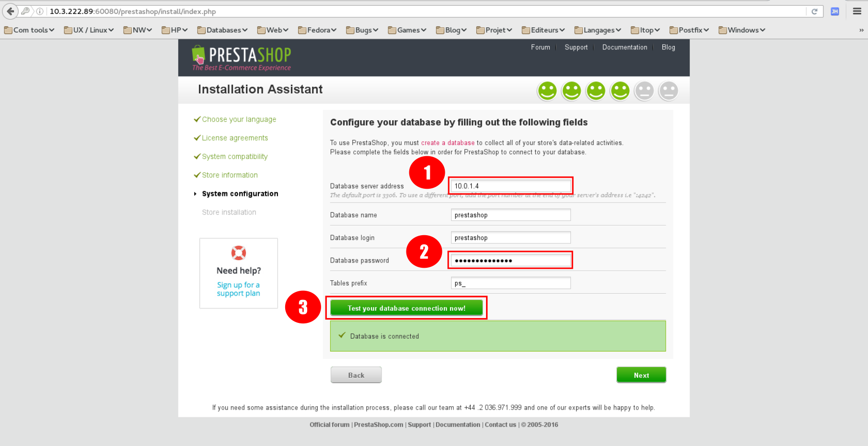Select System configuration step
The image size is (868, 446).
point(240,194)
